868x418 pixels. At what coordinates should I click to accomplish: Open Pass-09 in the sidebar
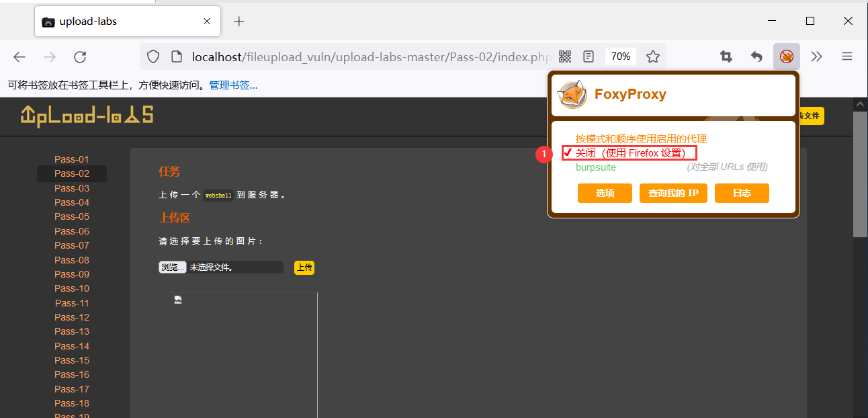pyautogui.click(x=72, y=274)
